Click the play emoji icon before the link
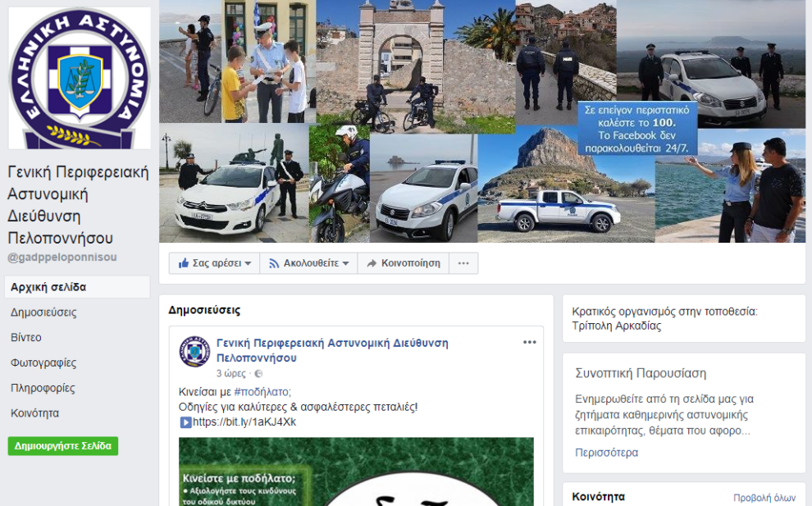 185,422
